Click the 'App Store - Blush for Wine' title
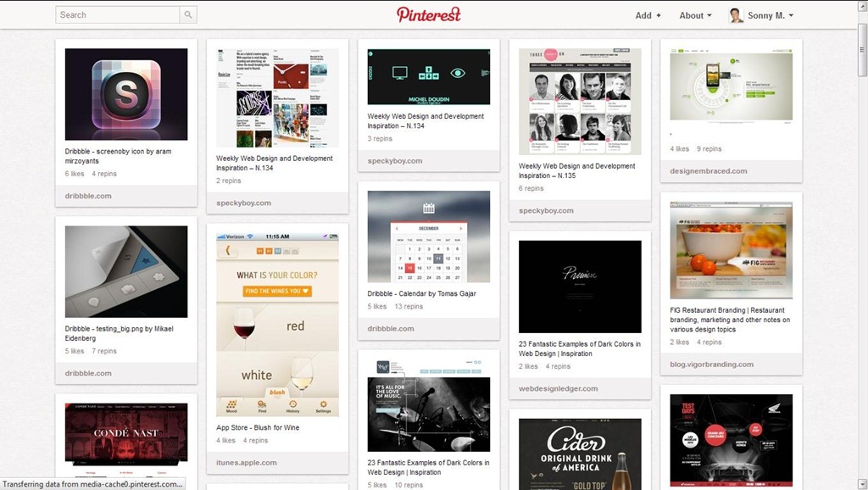Viewport: 868px width, 490px height. (258, 427)
